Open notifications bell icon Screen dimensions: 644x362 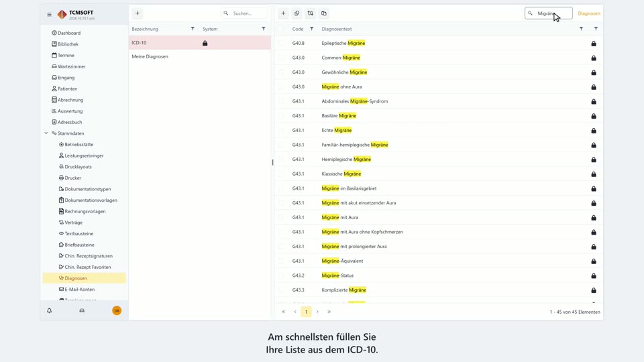pyautogui.click(x=49, y=310)
